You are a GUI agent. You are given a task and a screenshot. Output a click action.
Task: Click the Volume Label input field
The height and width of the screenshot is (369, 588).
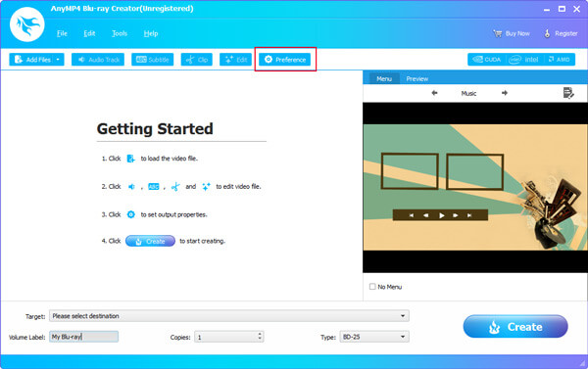[83, 337]
